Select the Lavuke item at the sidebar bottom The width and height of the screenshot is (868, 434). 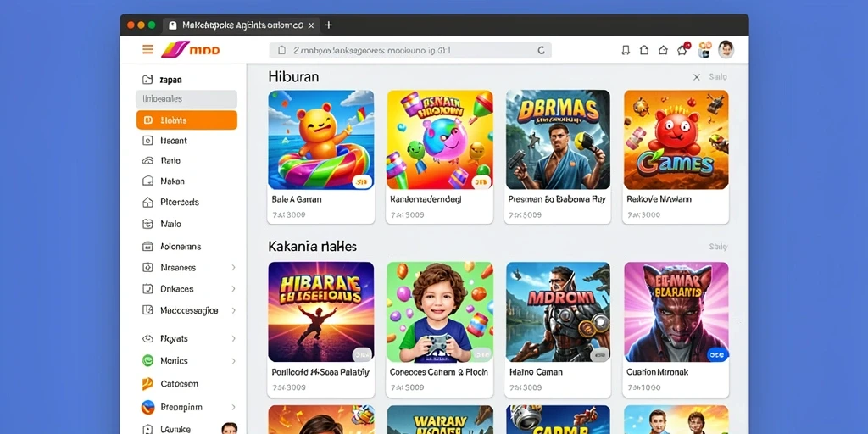175,429
